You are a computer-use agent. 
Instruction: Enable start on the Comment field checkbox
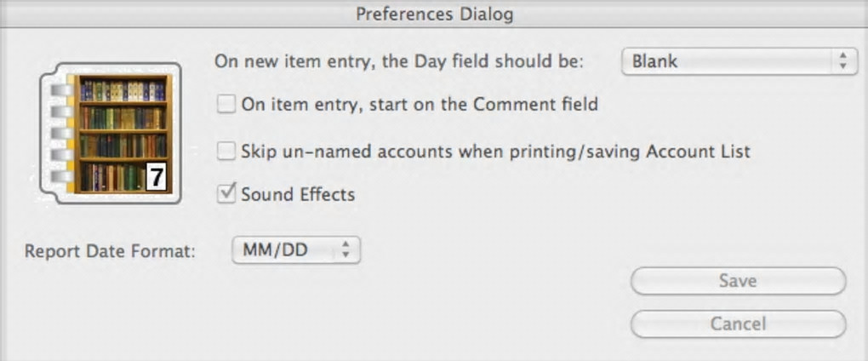tap(226, 105)
